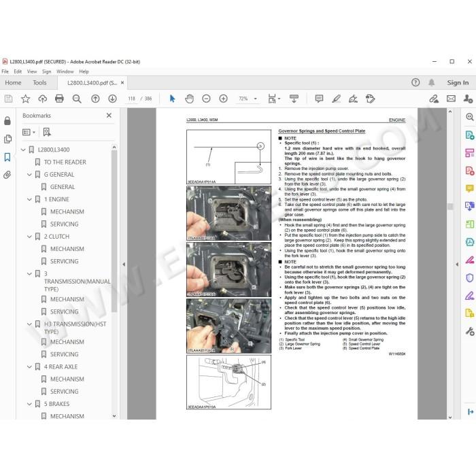The width and height of the screenshot is (476, 476).
Task: Switch to the Home tab
Action: coord(13,82)
